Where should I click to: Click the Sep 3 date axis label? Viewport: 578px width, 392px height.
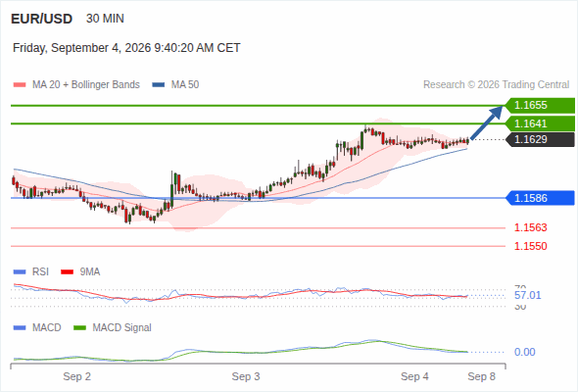coord(246,376)
